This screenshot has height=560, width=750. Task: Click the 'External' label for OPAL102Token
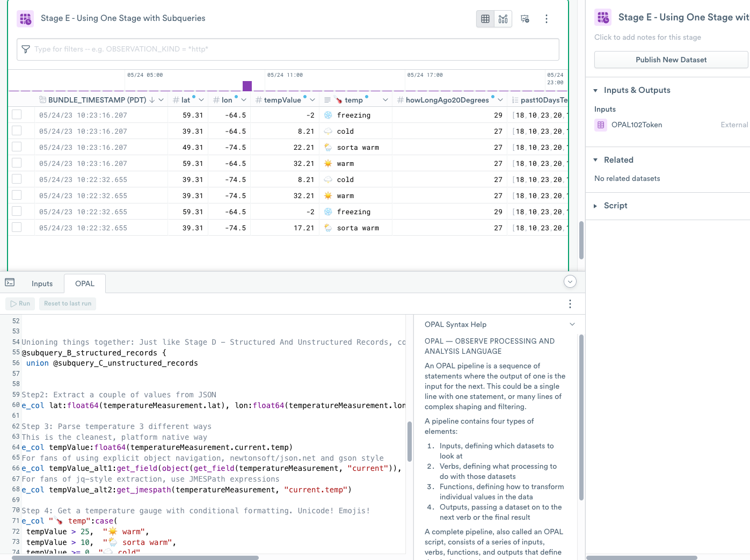734,125
